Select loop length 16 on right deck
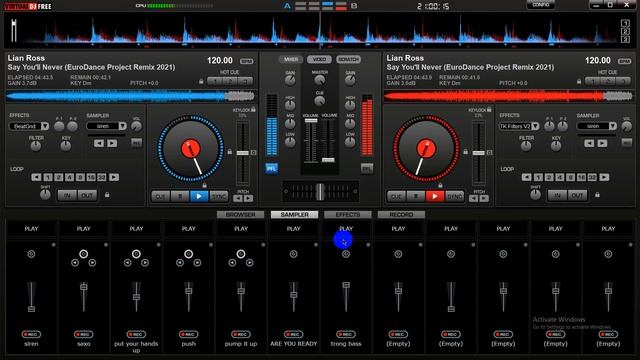The width and height of the screenshot is (640, 360). tap(581, 177)
